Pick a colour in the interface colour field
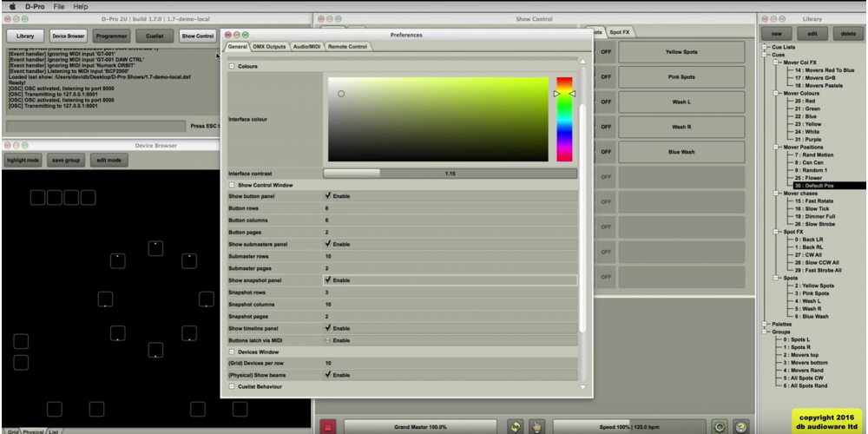This screenshot has height=434, width=868. [x=437, y=120]
